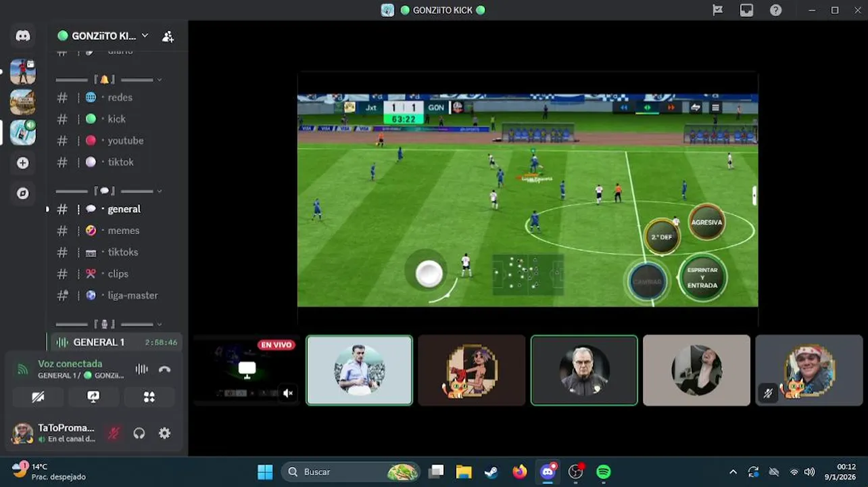Click the CAMBIAR game control button

pos(647,281)
